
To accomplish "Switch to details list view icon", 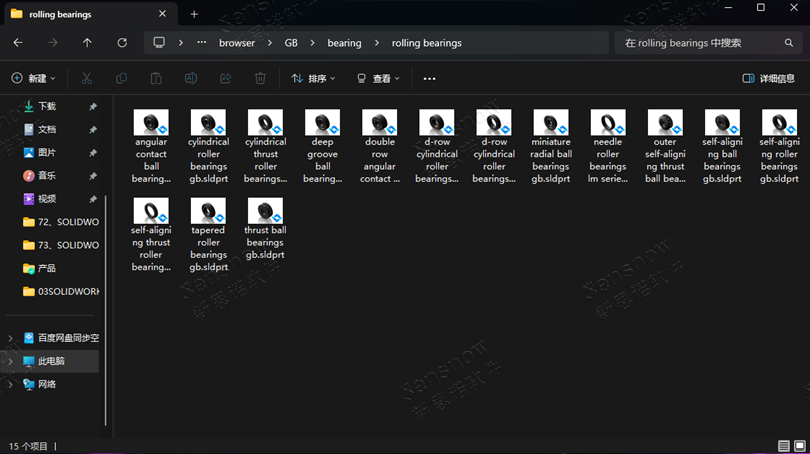I will [x=784, y=446].
